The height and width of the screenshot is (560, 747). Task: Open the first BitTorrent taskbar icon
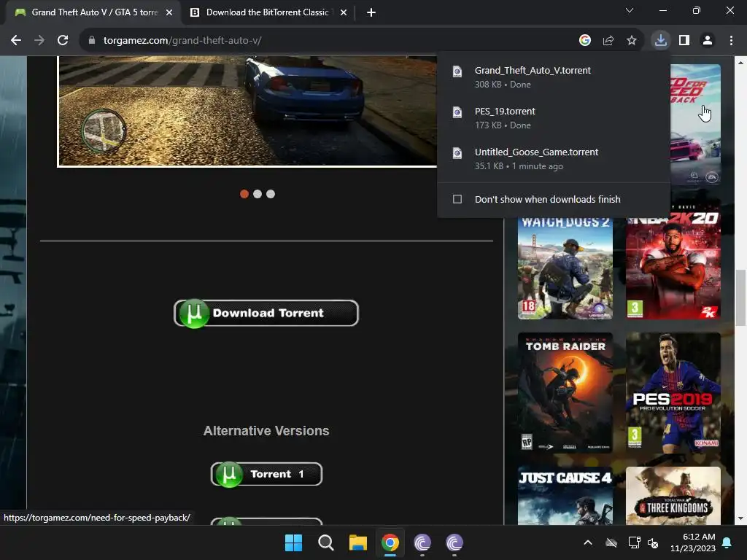click(x=422, y=542)
